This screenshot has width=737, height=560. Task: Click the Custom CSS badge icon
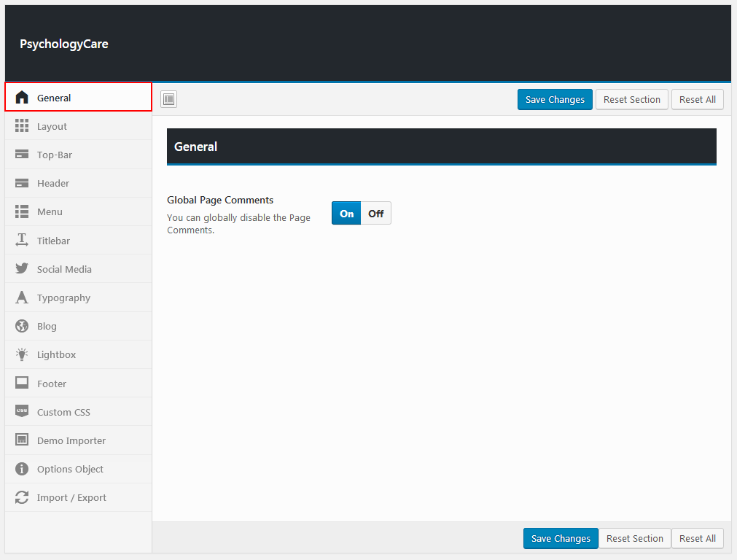tap(22, 411)
